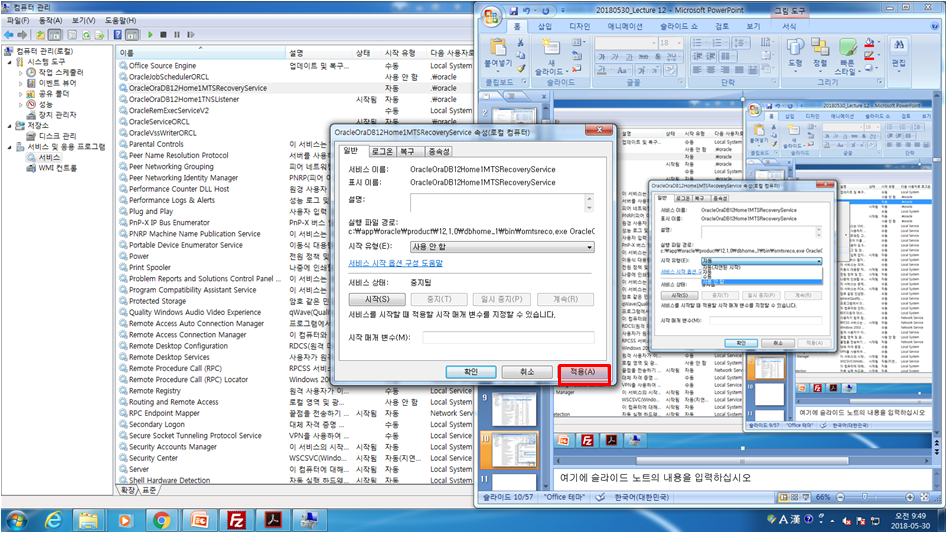Switch to the Log On tab in properties dialog
Image resolution: width=947 pixels, height=533 pixels.
(x=382, y=152)
